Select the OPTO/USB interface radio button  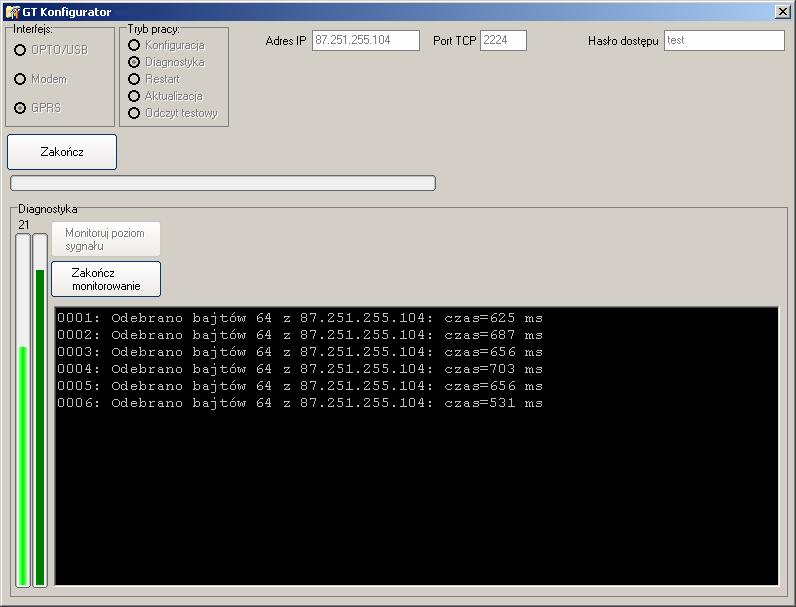tap(20, 50)
